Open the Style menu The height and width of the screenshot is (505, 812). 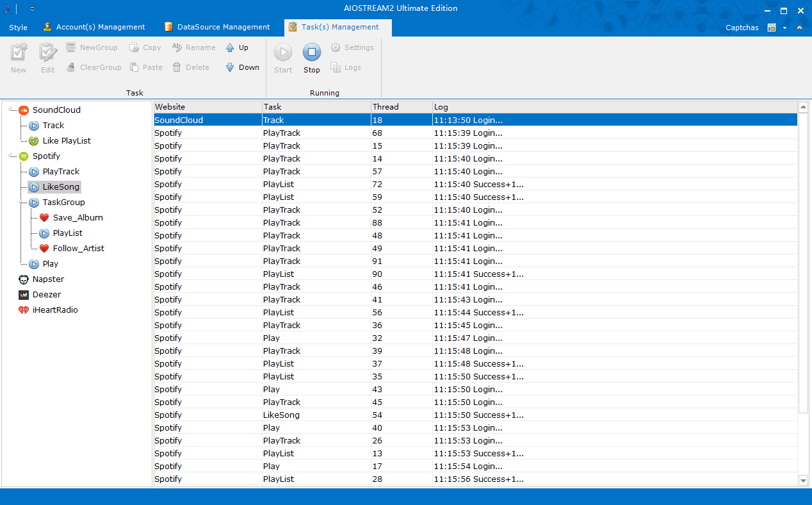tap(18, 28)
